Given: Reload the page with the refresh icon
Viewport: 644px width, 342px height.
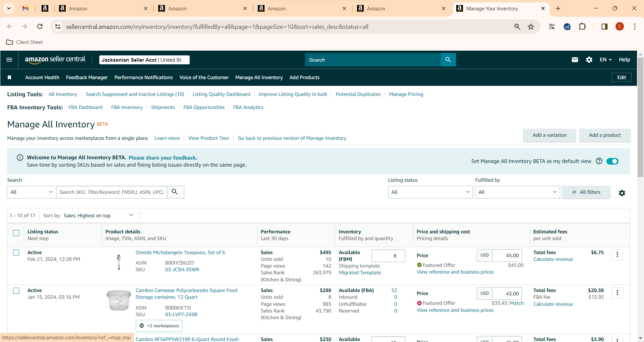Looking at the screenshot, I should (40, 26).
